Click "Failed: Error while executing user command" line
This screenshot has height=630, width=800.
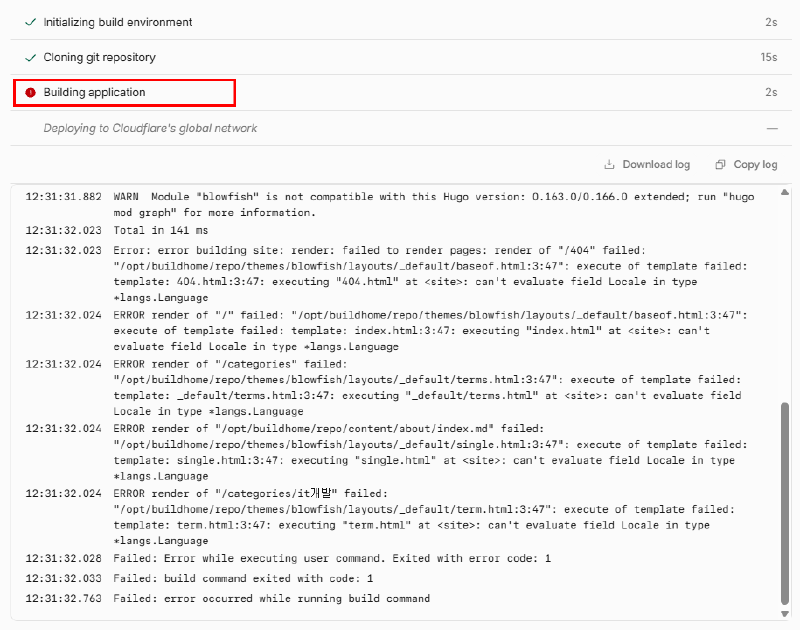pos(332,558)
